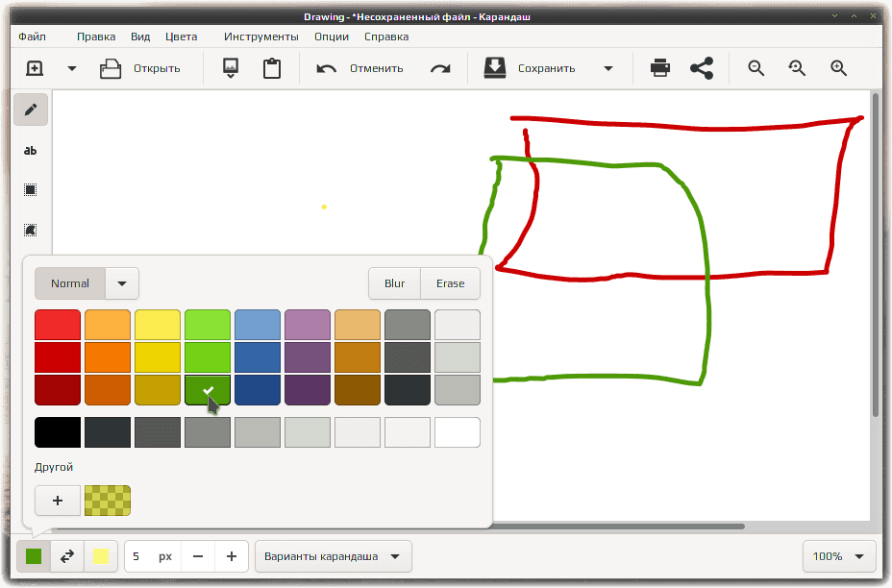Open the pencil options dropdown
Image resolution: width=892 pixels, height=588 pixels.
pyautogui.click(x=334, y=556)
